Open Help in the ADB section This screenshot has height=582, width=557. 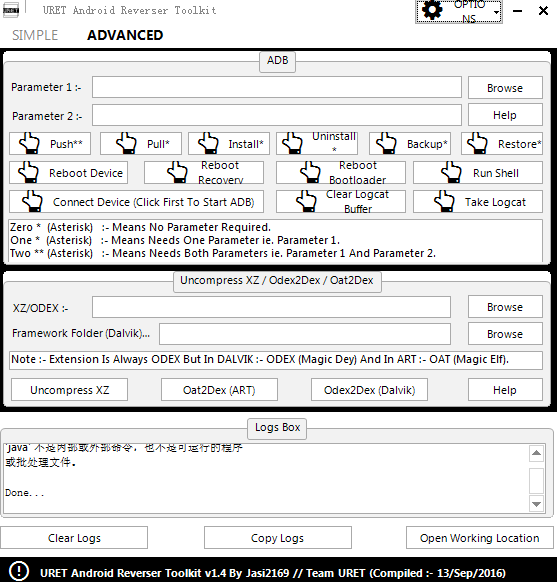505,115
